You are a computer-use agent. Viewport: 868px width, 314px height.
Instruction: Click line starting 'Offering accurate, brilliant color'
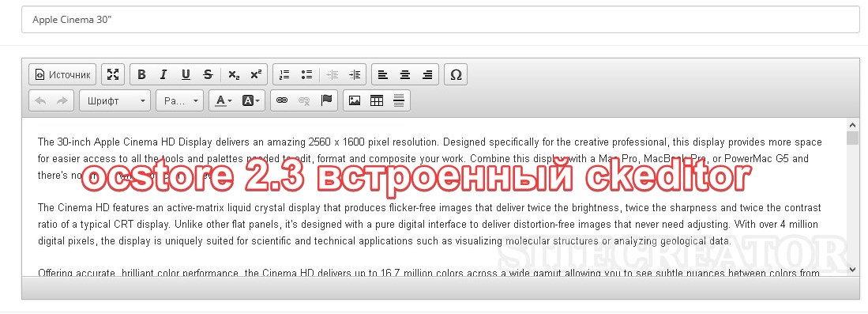429,273
